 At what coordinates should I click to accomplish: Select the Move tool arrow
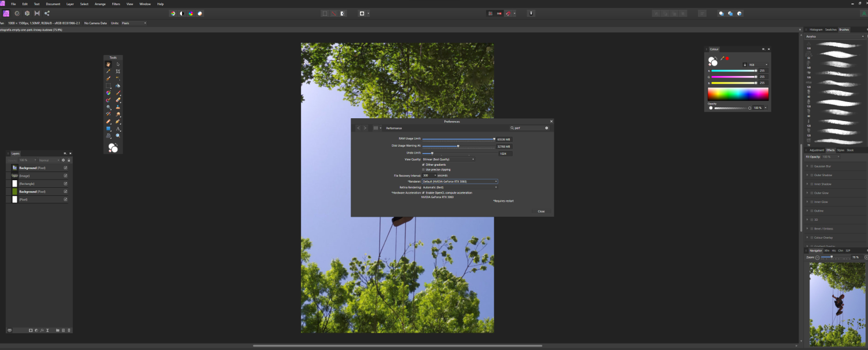pyautogui.click(x=118, y=64)
